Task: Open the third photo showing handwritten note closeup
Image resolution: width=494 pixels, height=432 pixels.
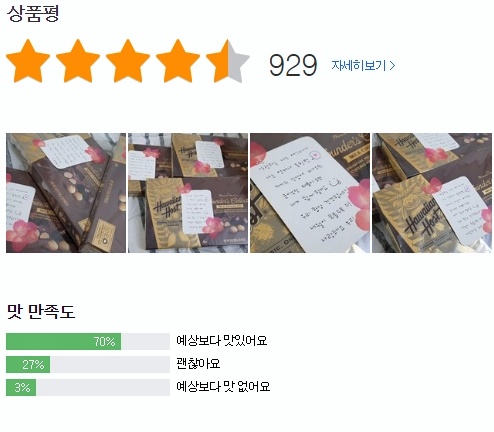Action: pyautogui.click(x=310, y=193)
